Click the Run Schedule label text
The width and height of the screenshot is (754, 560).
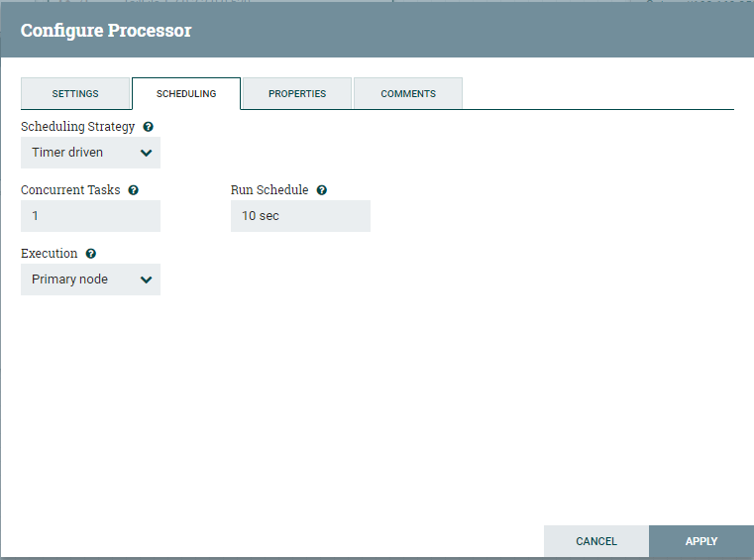[x=269, y=190]
